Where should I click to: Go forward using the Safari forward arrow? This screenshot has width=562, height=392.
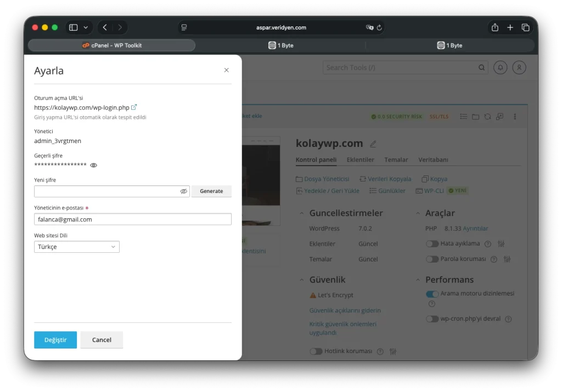point(120,27)
